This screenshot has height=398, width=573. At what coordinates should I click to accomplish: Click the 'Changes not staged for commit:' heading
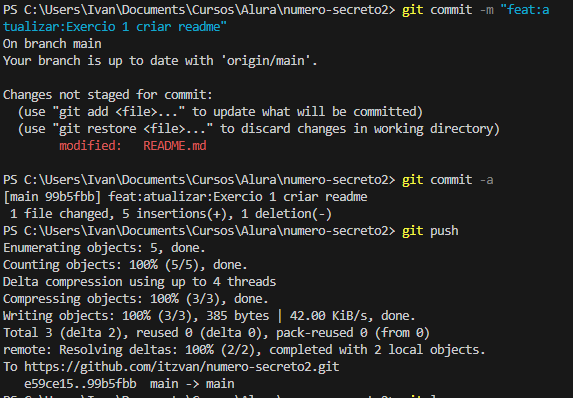tap(108, 95)
